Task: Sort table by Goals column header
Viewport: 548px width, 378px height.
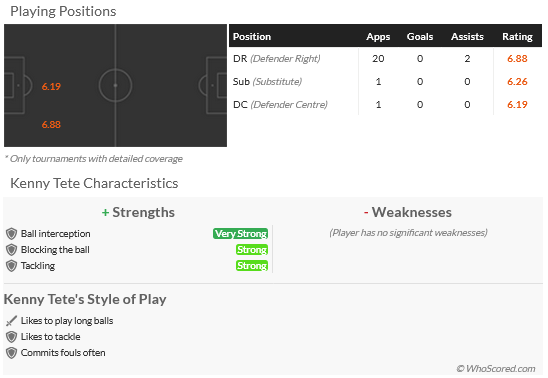Action: [420, 37]
